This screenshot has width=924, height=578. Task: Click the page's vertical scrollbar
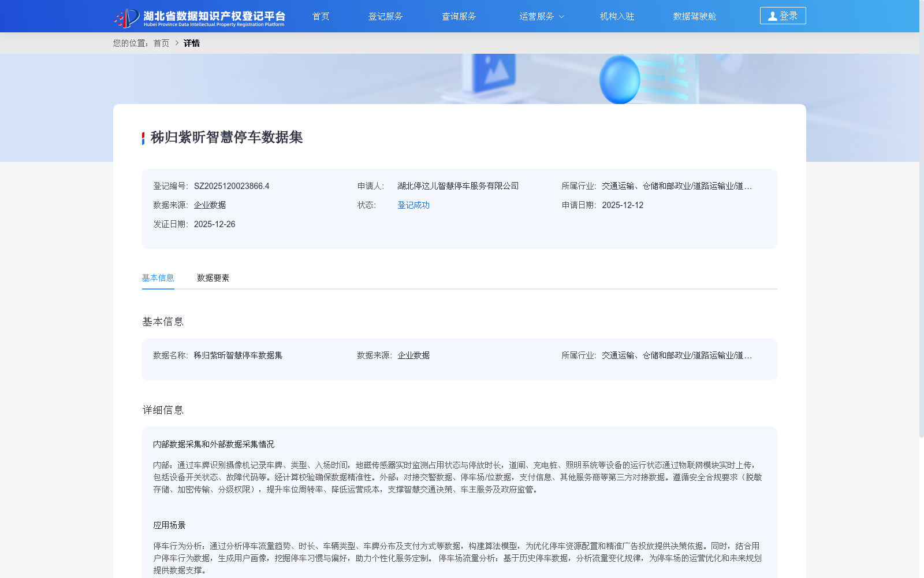coord(922,218)
